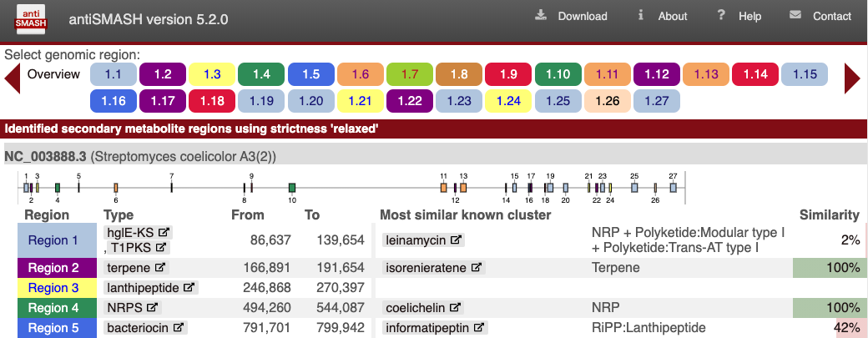The image size is (868, 338).
Task: Click region 27 marker on genome map
Action: click(674, 188)
